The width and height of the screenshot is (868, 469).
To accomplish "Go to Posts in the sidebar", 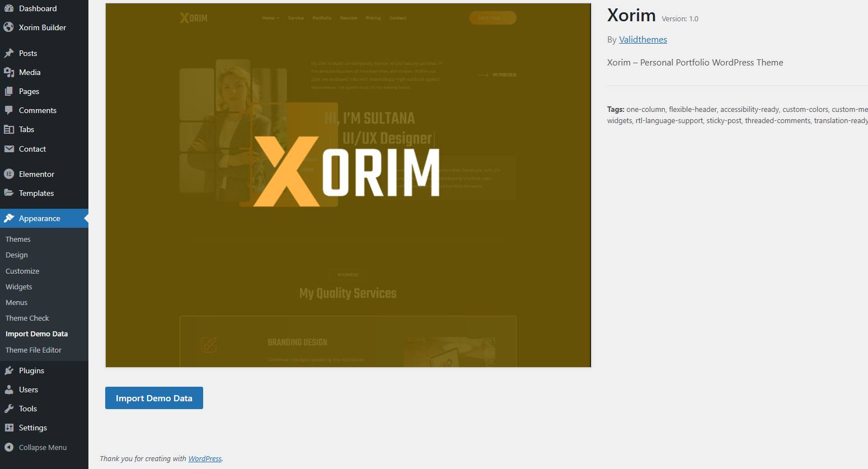I will 44,53.
